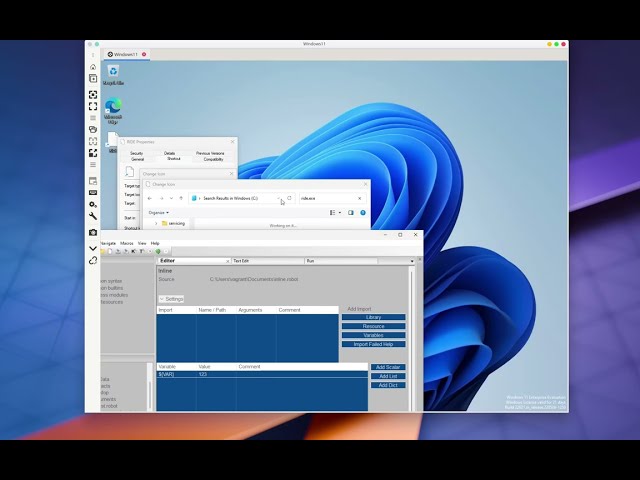Image resolution: width=640 pixels, height=480 pixels.
Task: Open the RIDE tab list dropdown arrow
Action: click(x=412, y=261)
